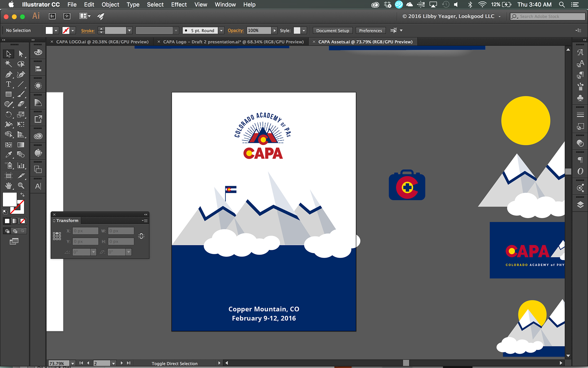The width and height of the screenshot is (588, 368).
Task: Select the Artboard tool
Action: (8, 176)
